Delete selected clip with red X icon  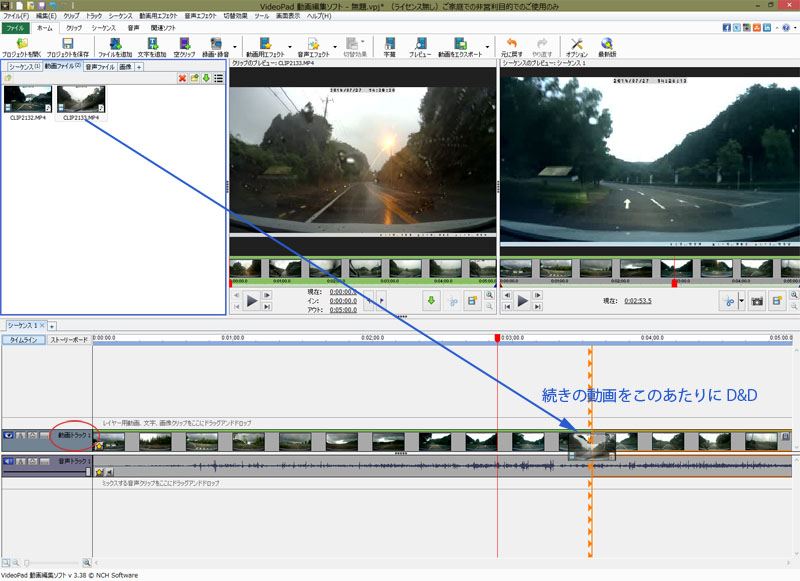182,78
